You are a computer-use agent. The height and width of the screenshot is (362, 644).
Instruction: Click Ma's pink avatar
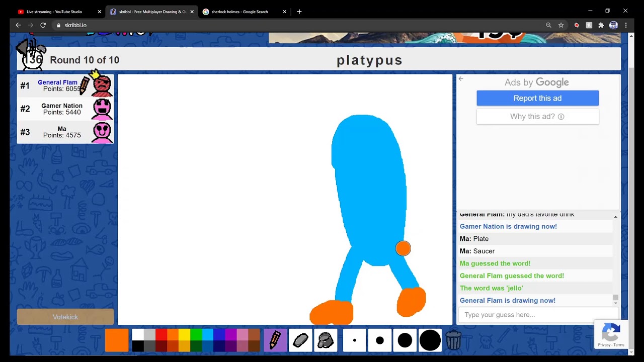[x=102, y=132]
